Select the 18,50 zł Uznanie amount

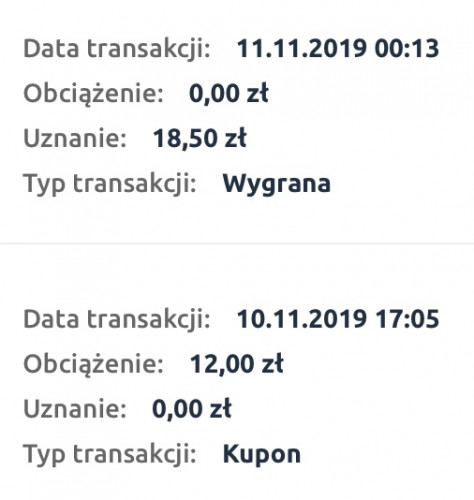point(199,138)
